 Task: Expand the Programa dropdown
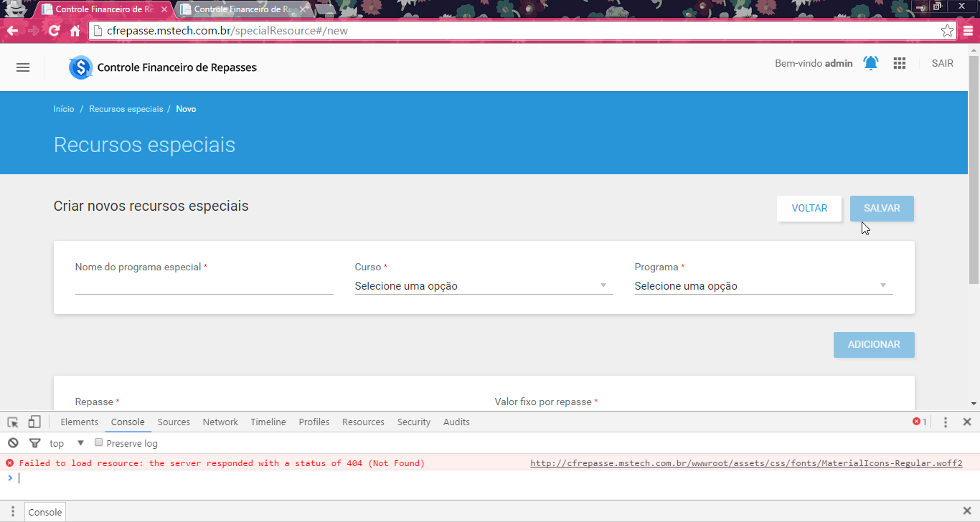point(764,286)
